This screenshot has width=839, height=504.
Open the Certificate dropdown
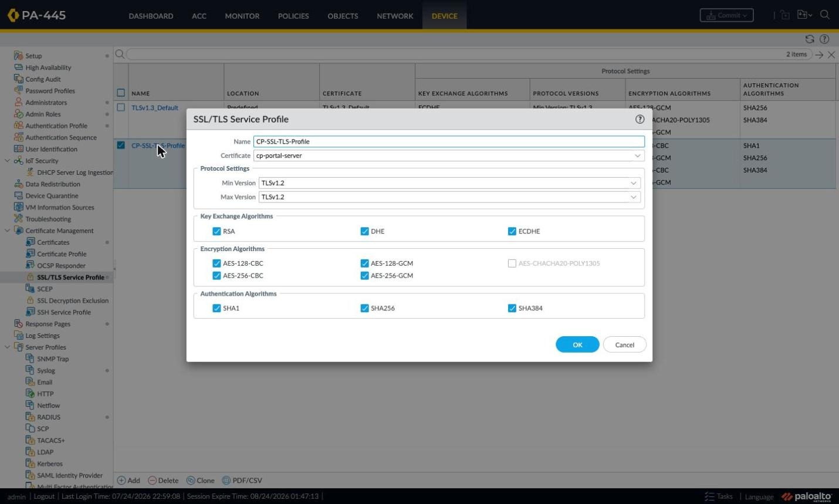[x=637, y=155]
